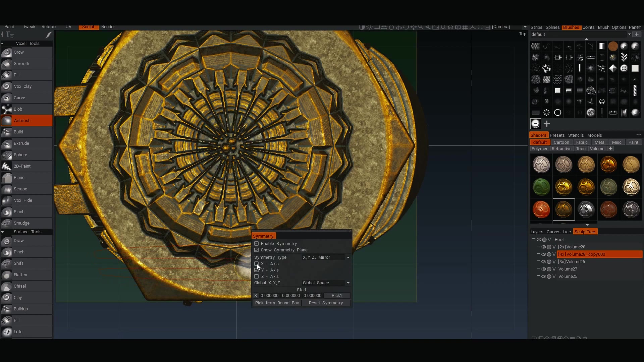Enable the X - Axis symmetry checkbox
Image resolution: width=644 pixels, height=362 pixels.
[257, 264]
